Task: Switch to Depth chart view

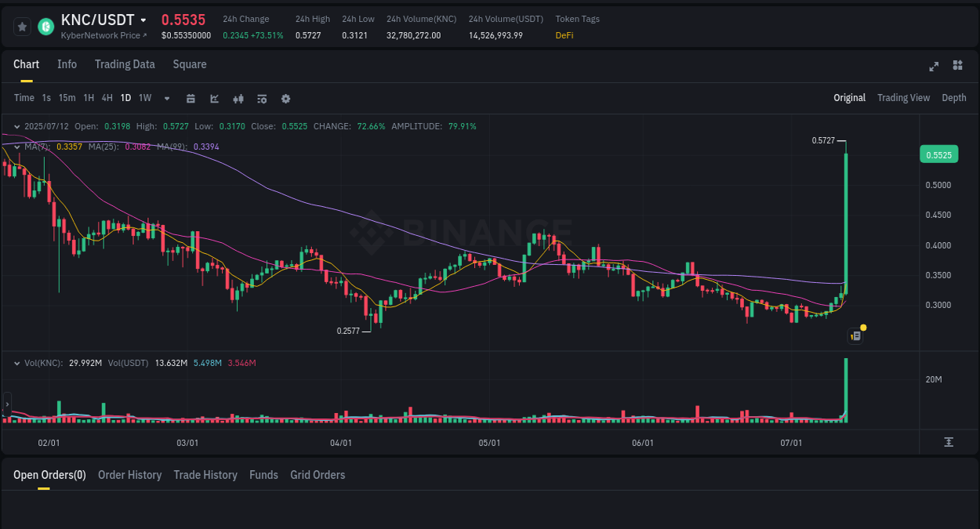Action: tap(954, 98)
